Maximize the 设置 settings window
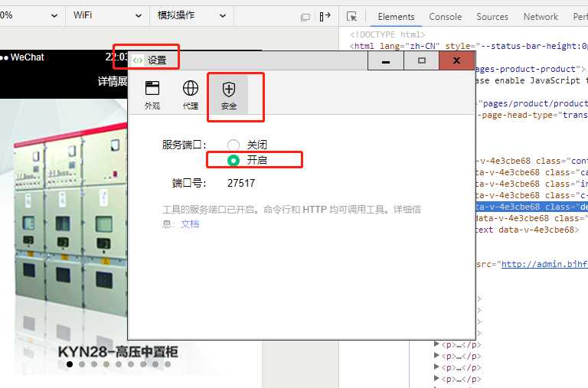 click(422, 60)
